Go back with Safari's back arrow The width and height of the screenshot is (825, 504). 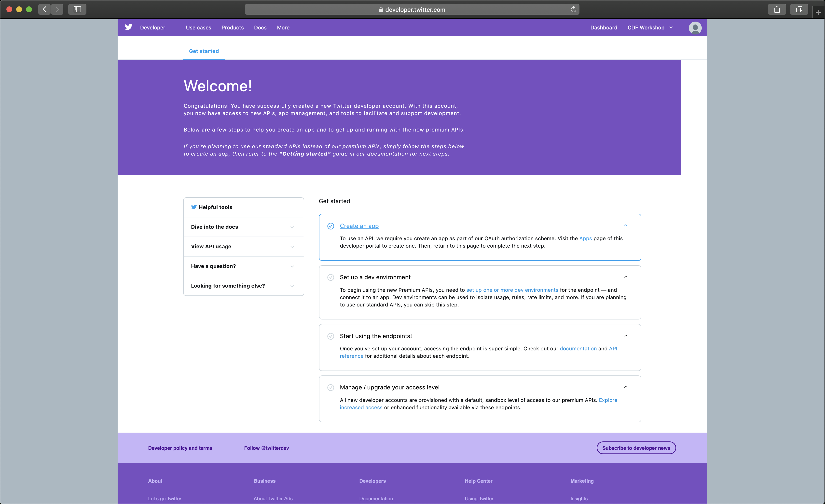coord(44,9)
